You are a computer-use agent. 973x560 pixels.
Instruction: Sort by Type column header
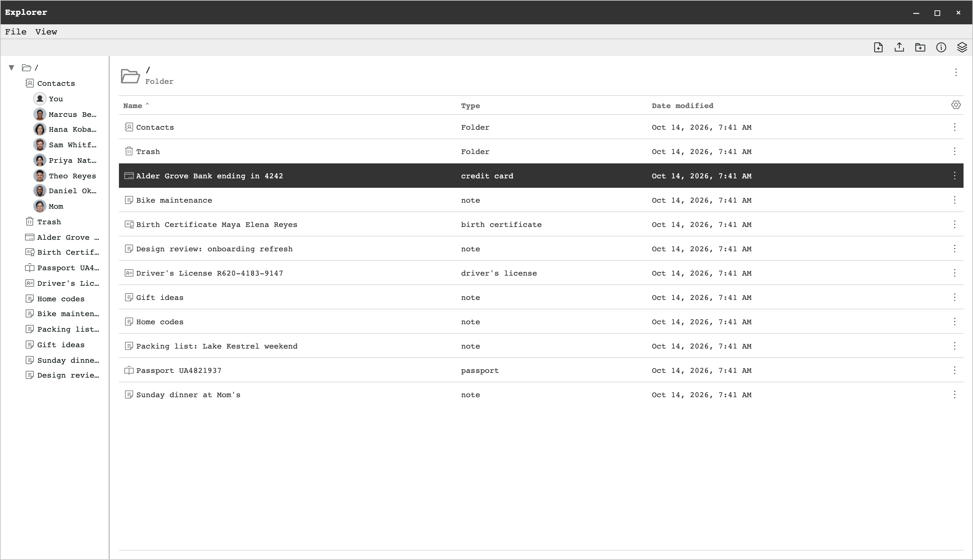pyautogui.click(x=470, y=106)
